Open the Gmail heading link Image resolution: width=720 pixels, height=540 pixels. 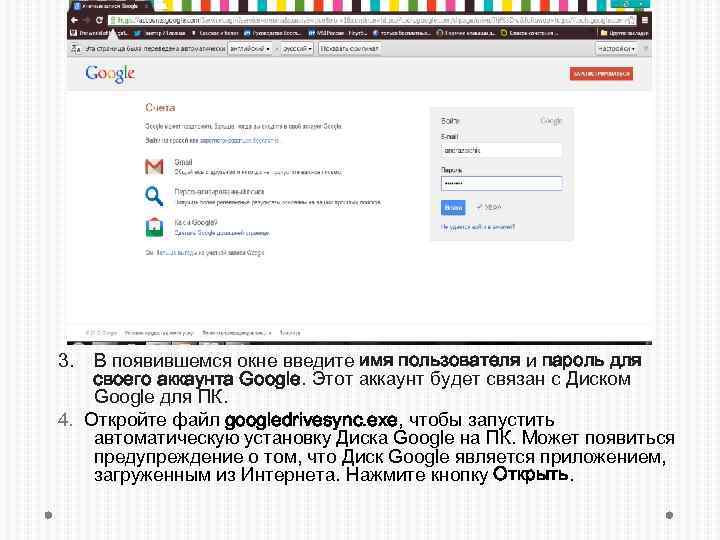point(183,162)
